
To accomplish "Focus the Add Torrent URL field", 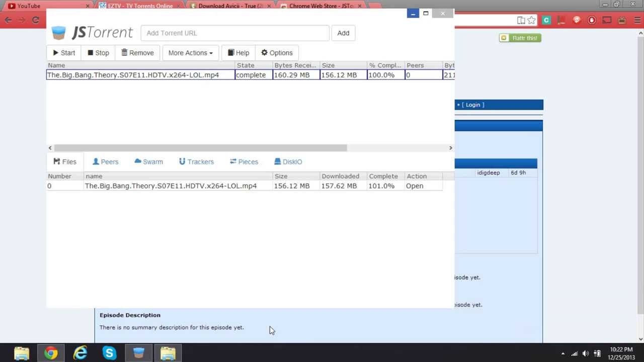I will point(235,33).
